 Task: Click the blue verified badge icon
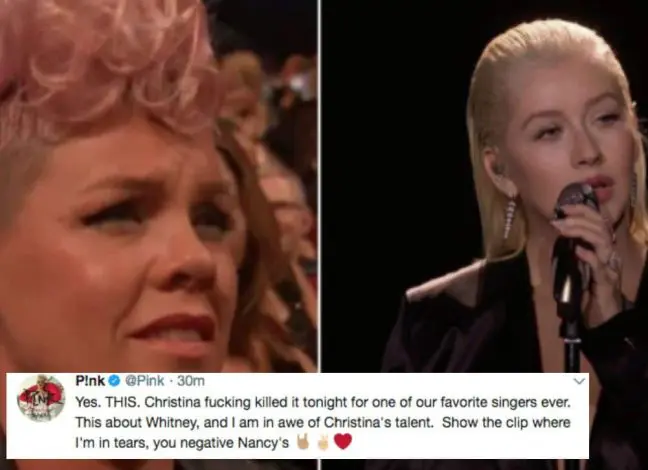point(114,381)
